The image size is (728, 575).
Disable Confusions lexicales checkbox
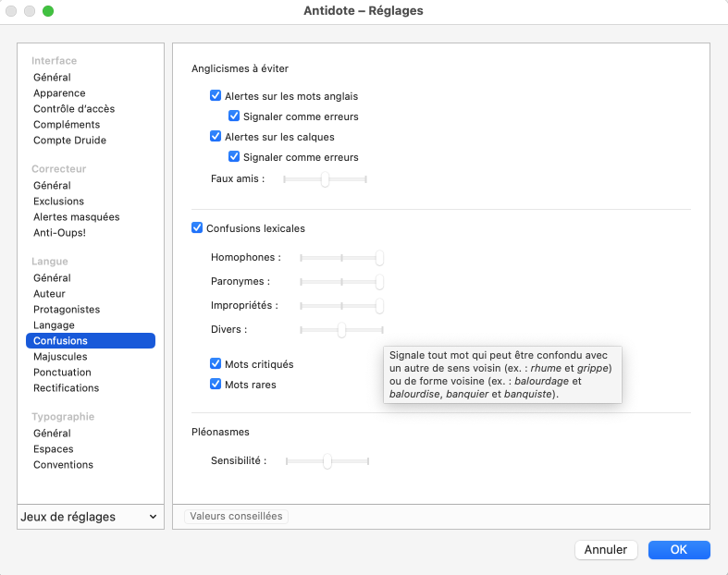(197, 228)
